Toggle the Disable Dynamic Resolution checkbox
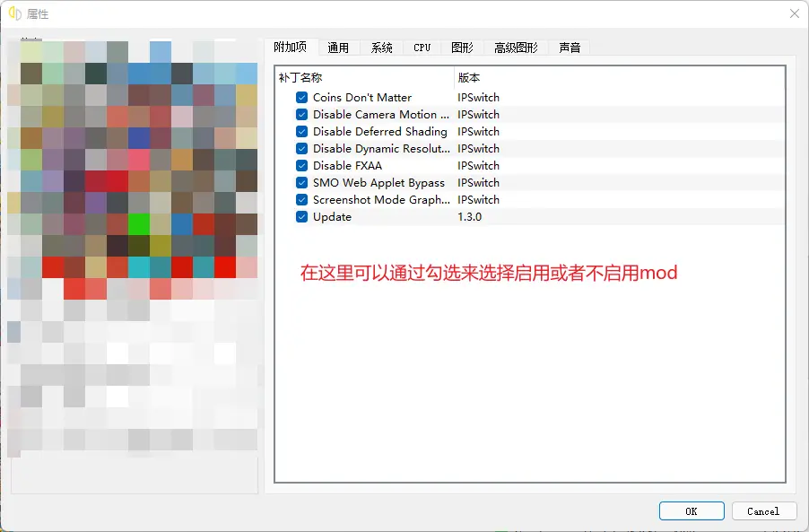The width and height of the screenshot is (809, 532). (x=302, y=149)
